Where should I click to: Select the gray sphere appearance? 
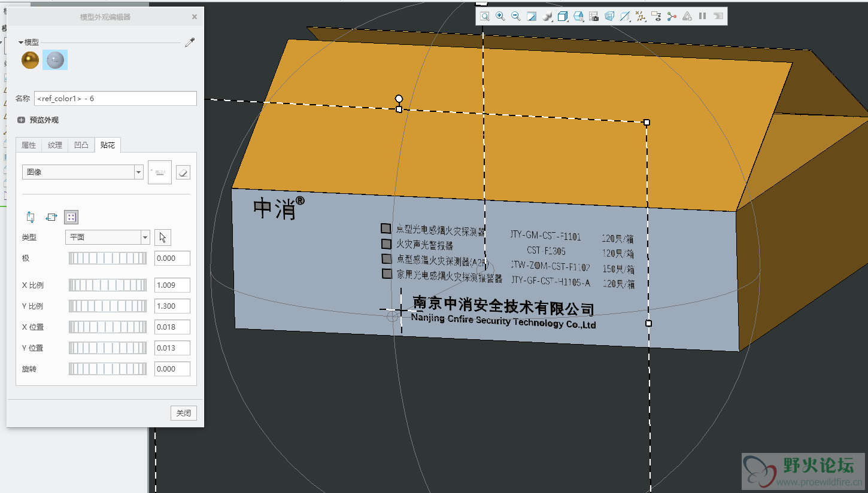(x=55, y=60)
